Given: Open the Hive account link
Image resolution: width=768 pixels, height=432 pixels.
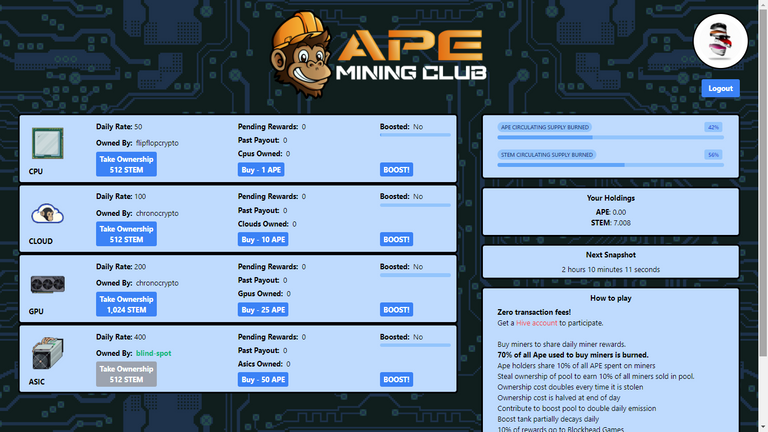Looking at the screenshot, I should tap(536, 323).
